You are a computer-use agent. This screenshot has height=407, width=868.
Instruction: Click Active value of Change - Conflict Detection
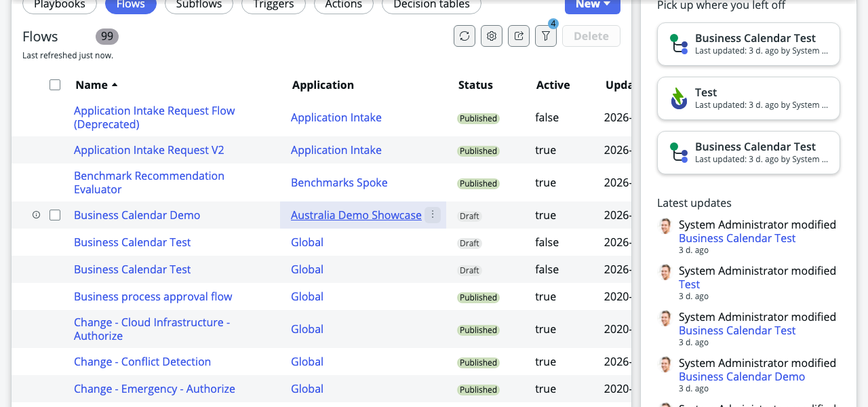(x=545, y=362)
